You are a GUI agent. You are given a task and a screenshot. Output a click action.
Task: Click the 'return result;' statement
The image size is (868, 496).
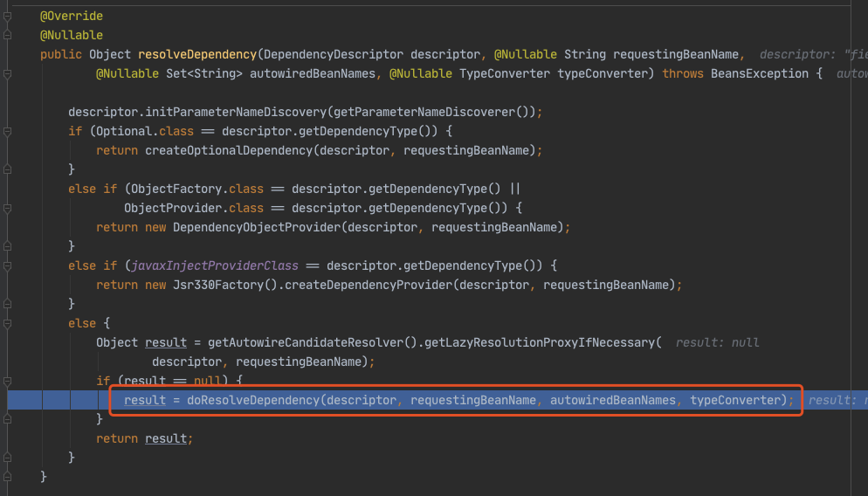point(144,439)
